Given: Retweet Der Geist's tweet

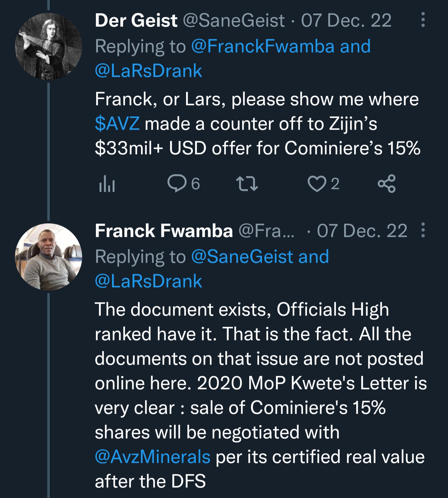Looking at the screenshot, I should tap(247, 183).
